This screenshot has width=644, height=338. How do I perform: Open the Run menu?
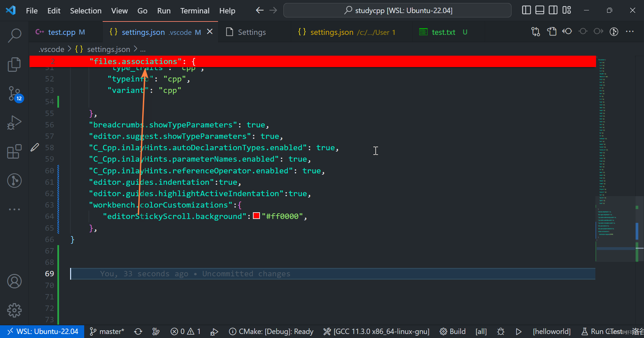(164, 11)
